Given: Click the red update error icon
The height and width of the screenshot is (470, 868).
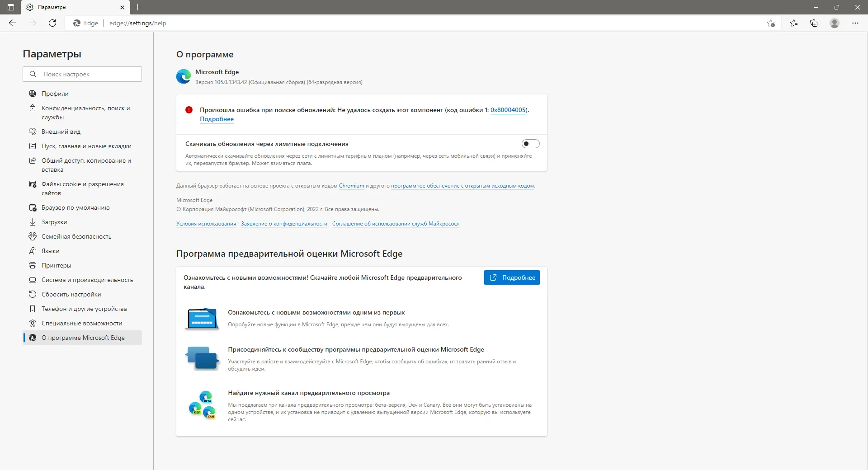Looking at the screenshot, I should [189, 110].
